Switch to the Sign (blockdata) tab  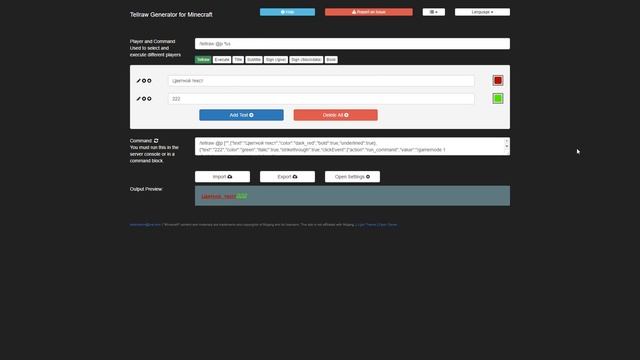coord(306,60)
